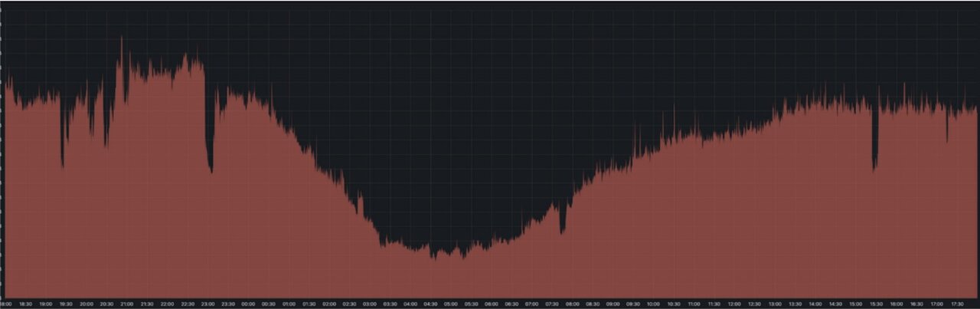Image resolution: width=980 pixels, height=309 pixels.
Task: Click the 21:00 time axis label
Action: coord(126,304)
